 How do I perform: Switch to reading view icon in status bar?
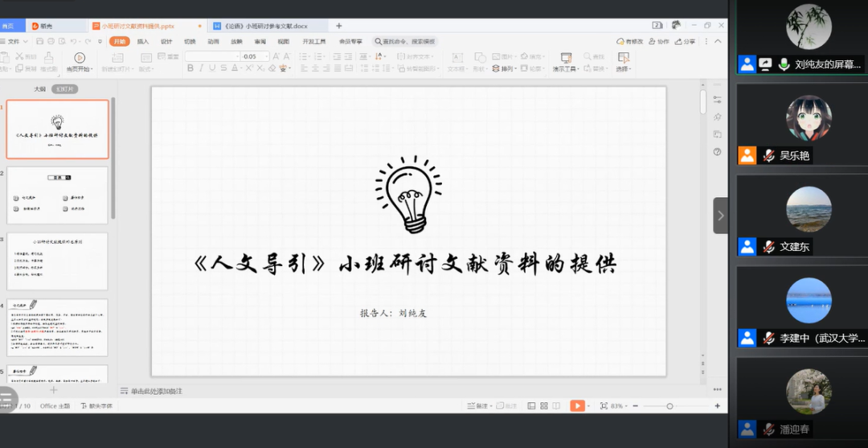(556, 406)
